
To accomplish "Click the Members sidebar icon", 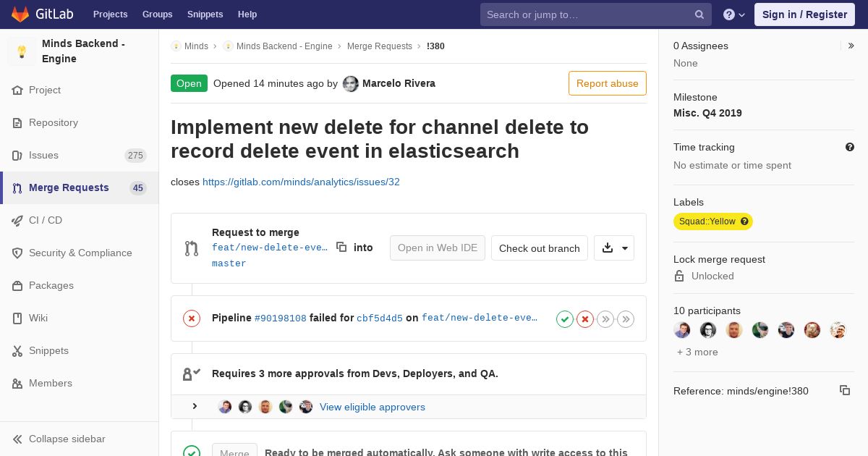I will click(17, 383).
